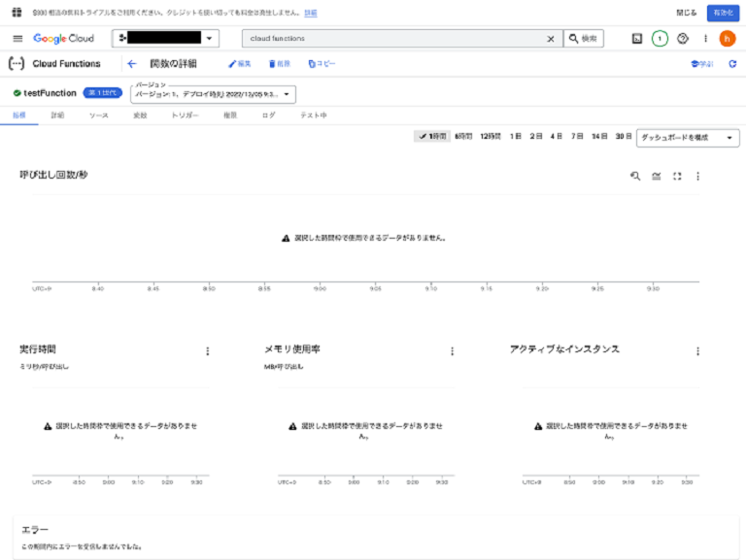Select the 2日 time range
Screen dimensions: 746x560
point(536,137)
